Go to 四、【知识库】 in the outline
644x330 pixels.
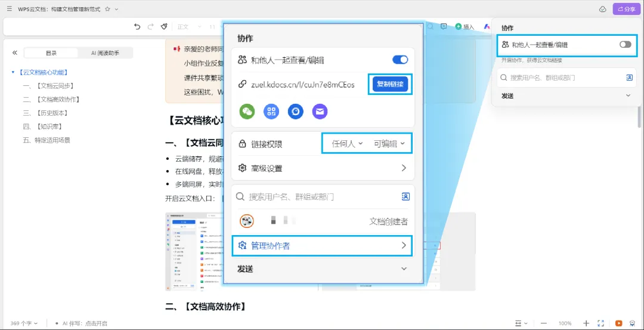tap(43, 127)
